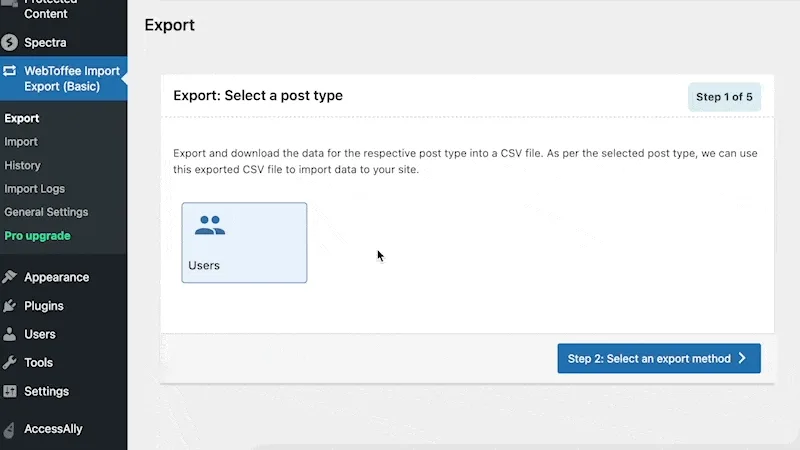Click the Pro upgrade link

(38, 236)
